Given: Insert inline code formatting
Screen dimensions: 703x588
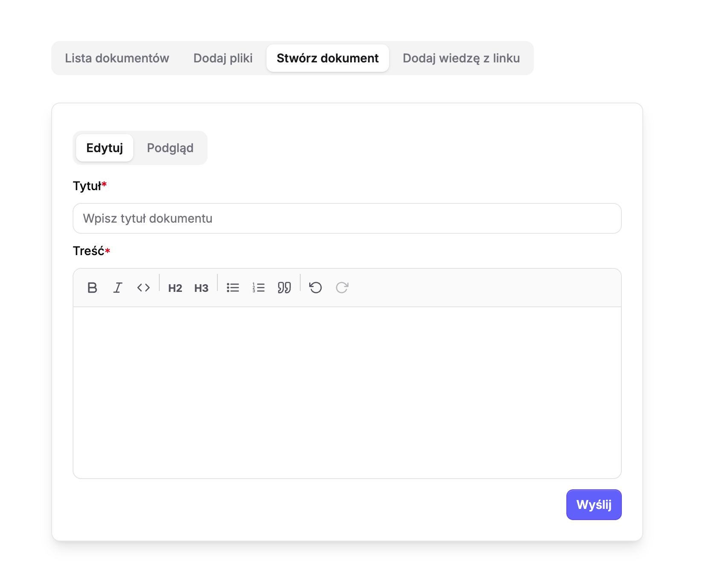Looking at the screenshot, I should [144, 288].
